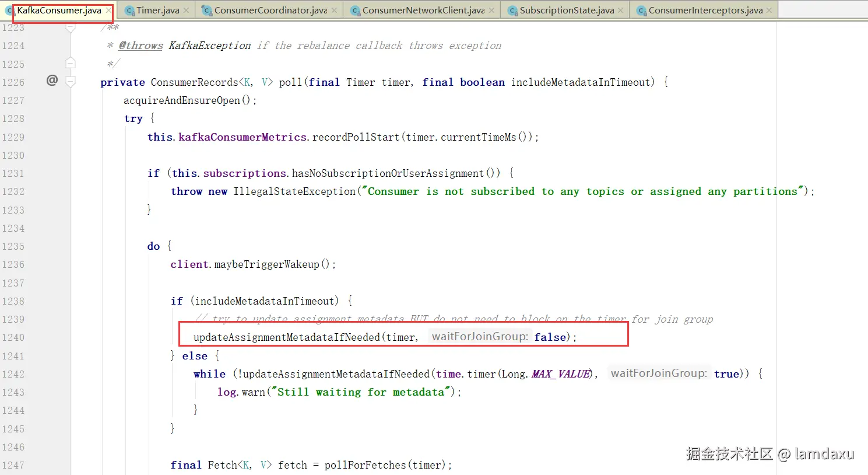868x475 pixels.
Task: Click line number 1240 in the gutter
Action: tap(13, 337)
